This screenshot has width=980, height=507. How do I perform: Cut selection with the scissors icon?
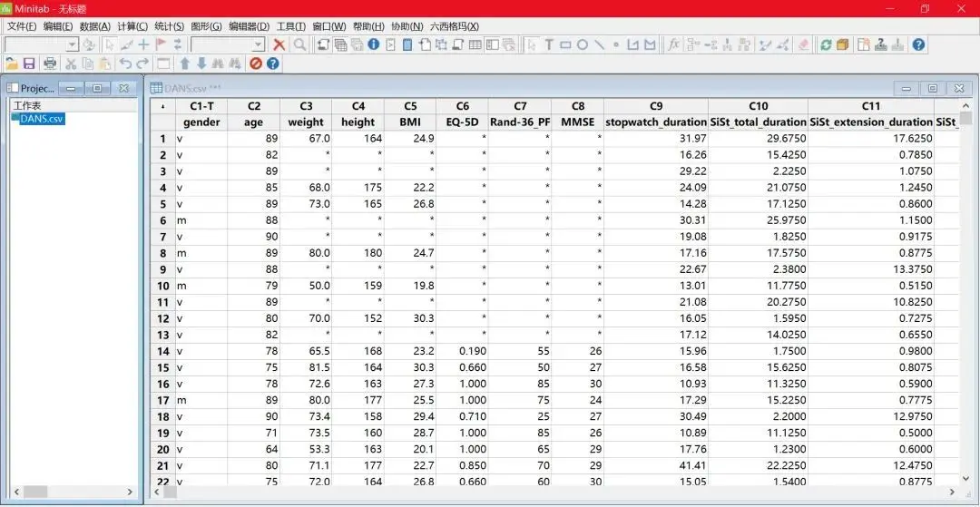pos(71,63)
